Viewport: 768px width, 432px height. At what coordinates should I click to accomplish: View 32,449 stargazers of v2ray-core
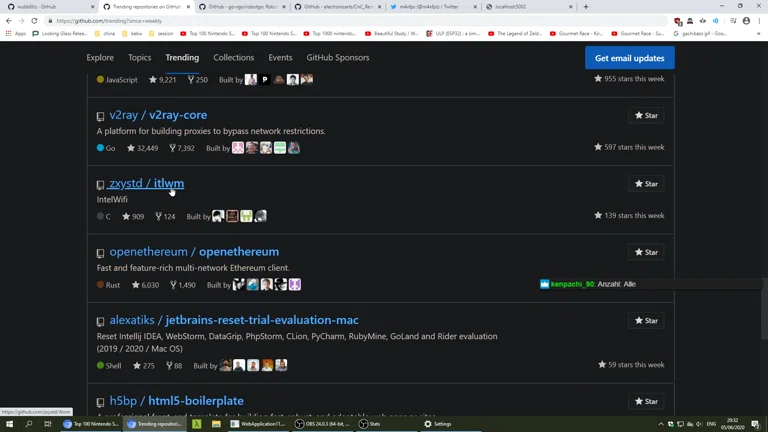point(143,148)
